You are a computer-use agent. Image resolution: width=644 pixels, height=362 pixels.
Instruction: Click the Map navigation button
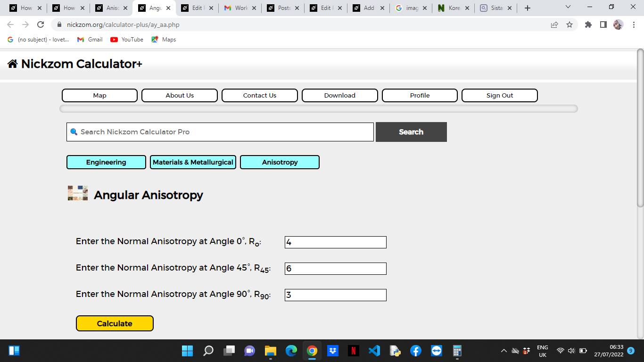coord(99,95)
